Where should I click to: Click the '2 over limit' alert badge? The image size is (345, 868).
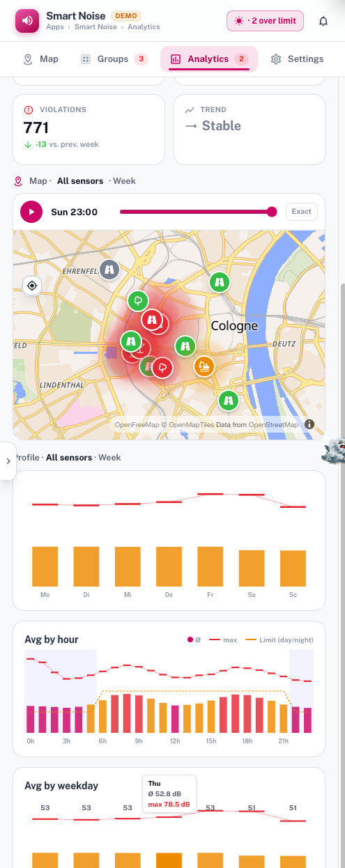(266, 21)
